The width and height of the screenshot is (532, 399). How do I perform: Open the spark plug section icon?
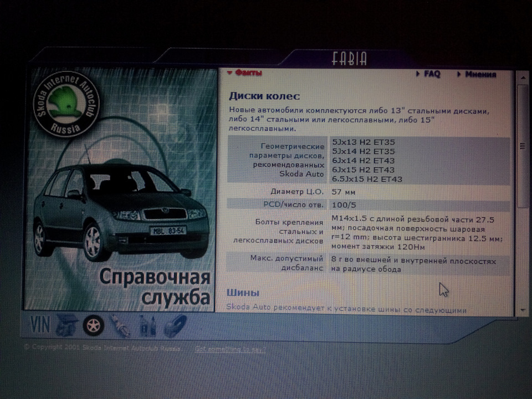(120, 326)
